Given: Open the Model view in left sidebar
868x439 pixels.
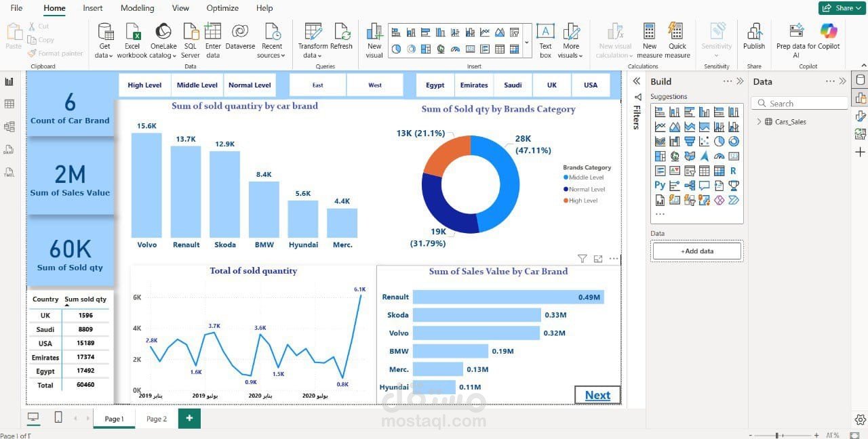Looking at the screenshot, I should tap(9, 127).
